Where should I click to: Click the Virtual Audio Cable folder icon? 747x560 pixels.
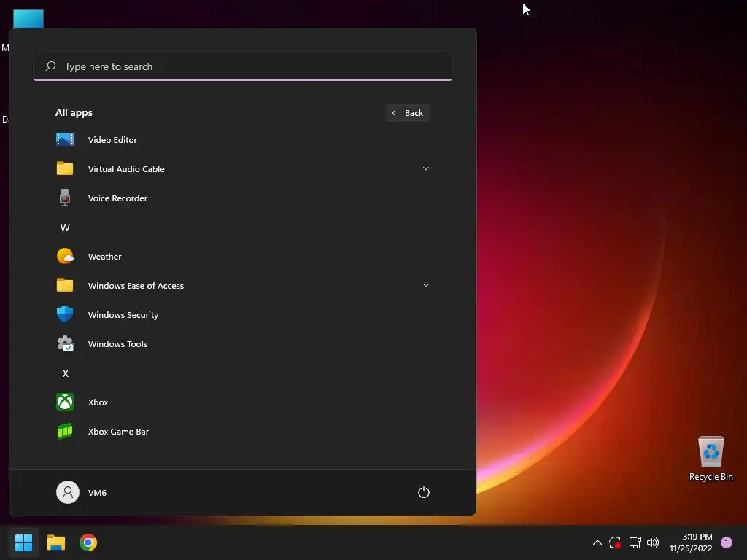pyautogui.click(x=65, y=168)
